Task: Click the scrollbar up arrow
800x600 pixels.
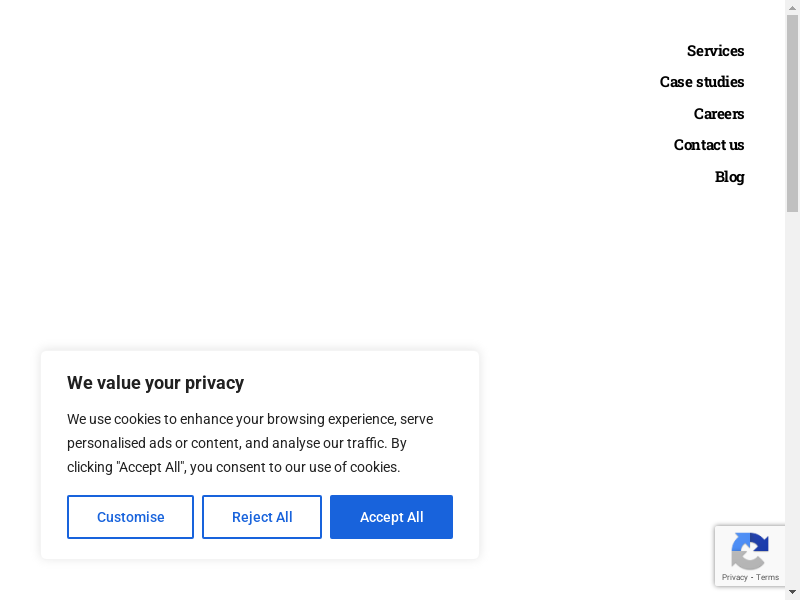Action: [792, 7]
